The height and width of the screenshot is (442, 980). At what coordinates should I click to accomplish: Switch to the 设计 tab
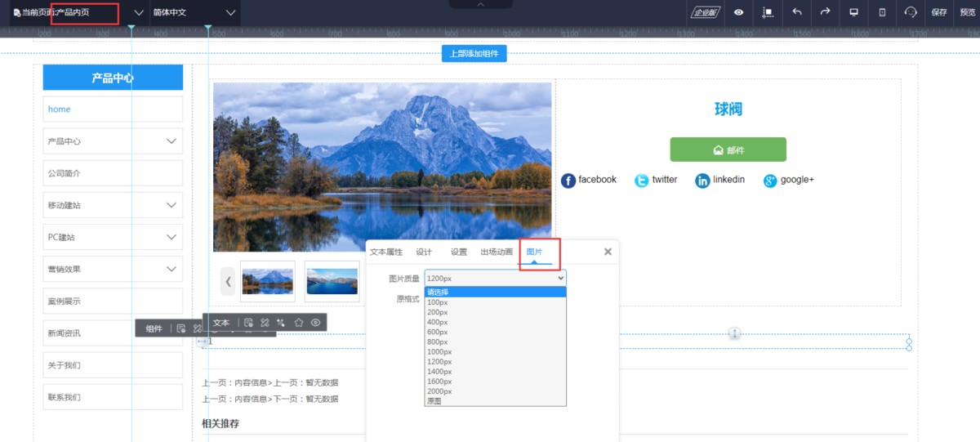424,252
